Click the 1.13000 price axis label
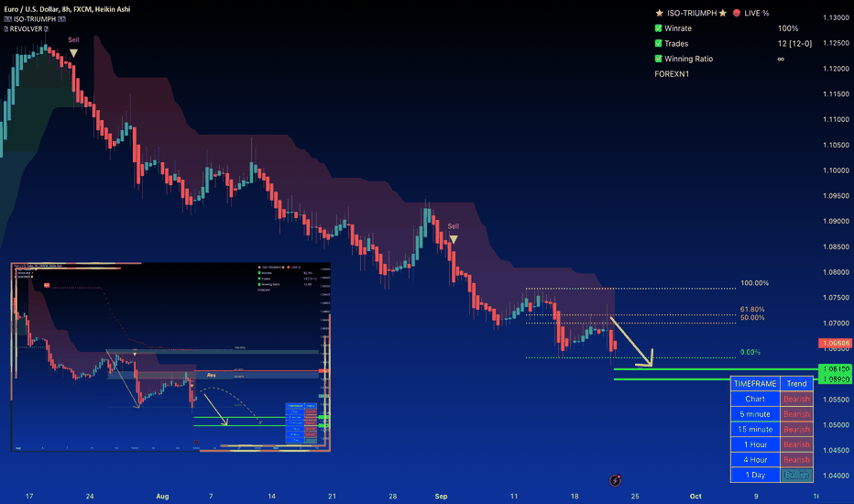854x504 pixels. [x=836, y=17]
